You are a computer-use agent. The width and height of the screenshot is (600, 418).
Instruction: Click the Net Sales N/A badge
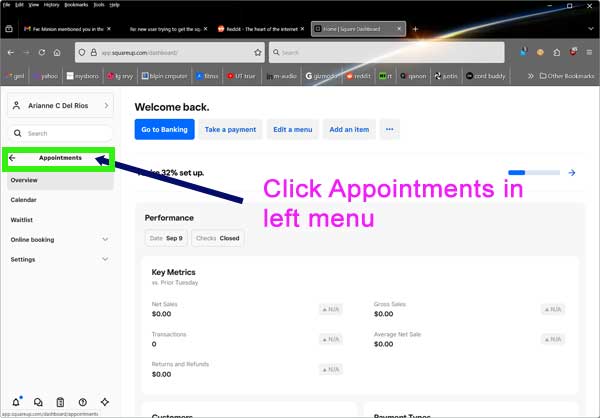331,309
